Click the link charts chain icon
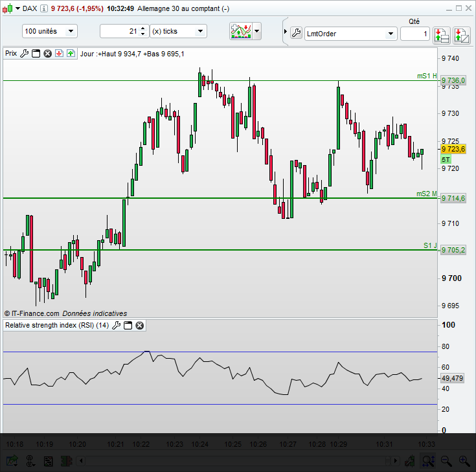Image resolution: width=476 pixels, height=472 pixels. point(30,461)
